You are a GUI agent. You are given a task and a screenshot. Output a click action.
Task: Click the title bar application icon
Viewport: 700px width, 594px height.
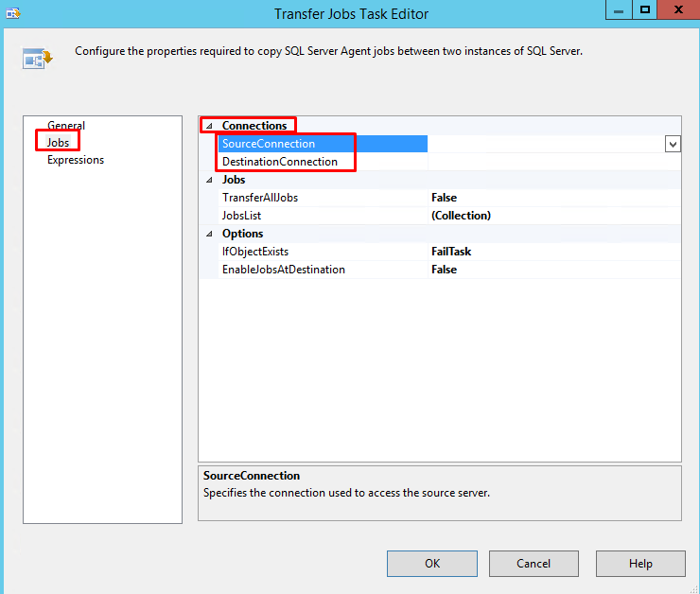[x=13, y=13]
